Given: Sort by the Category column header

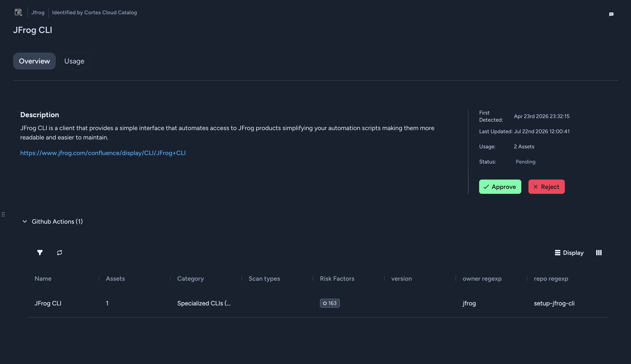Looking at the screenshot, I should (190, 278).
